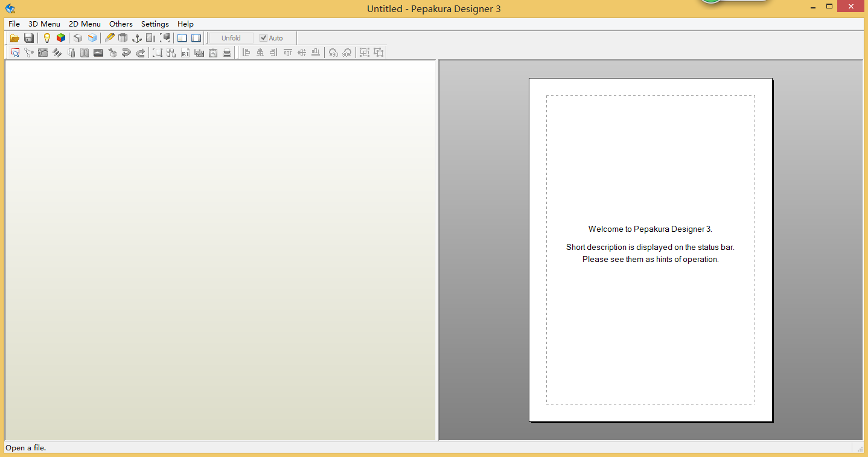The height and width of the screenshot is (457, 868).
Task: Click the group parts dashed-box icon
Action: coord(365,53)
